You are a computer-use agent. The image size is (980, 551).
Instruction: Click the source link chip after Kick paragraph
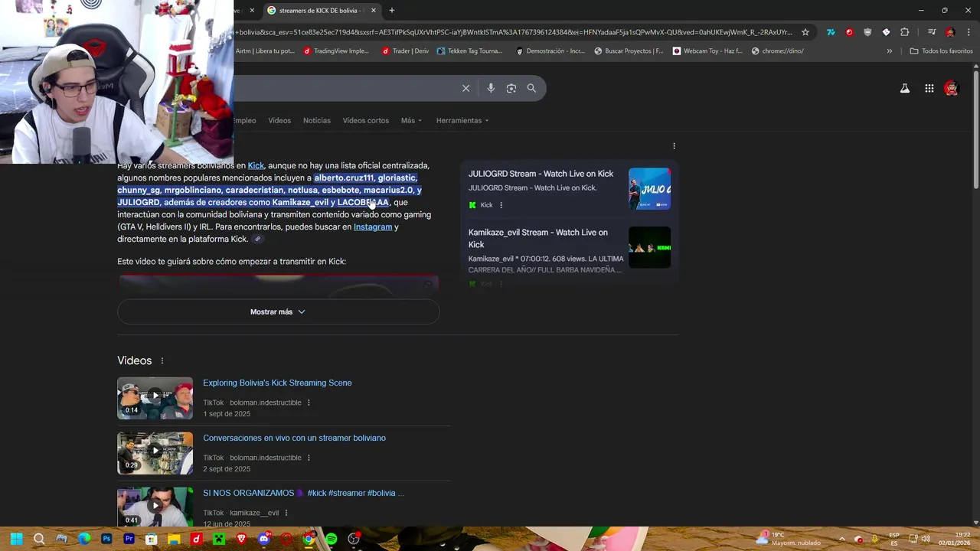[x=258, y=240]
